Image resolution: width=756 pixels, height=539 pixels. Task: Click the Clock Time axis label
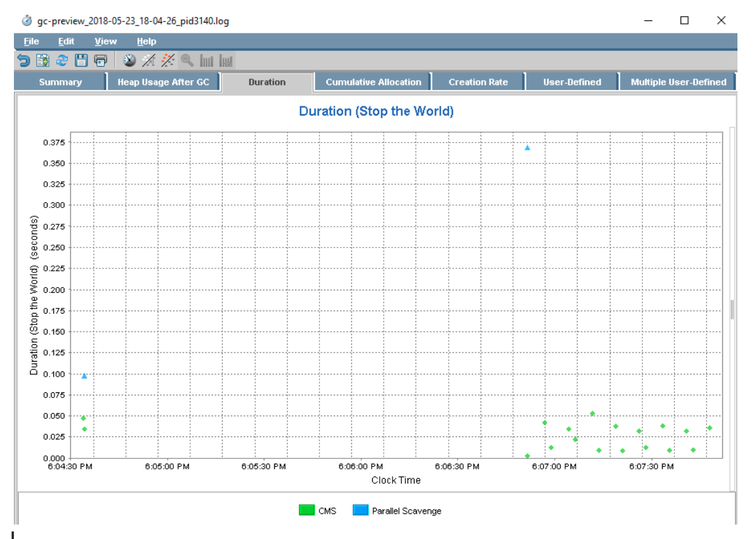click(x=396, y=480)
